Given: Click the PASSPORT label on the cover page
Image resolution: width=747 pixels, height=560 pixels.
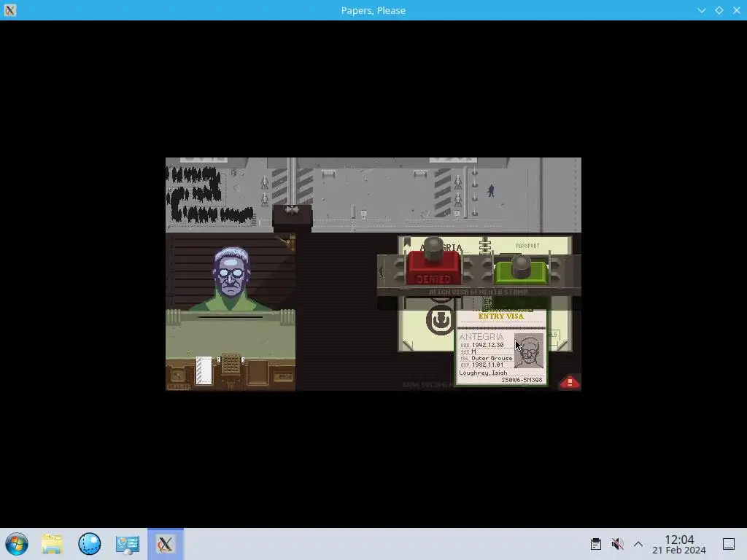Looking at the screenshot, I should pos(527,246).
